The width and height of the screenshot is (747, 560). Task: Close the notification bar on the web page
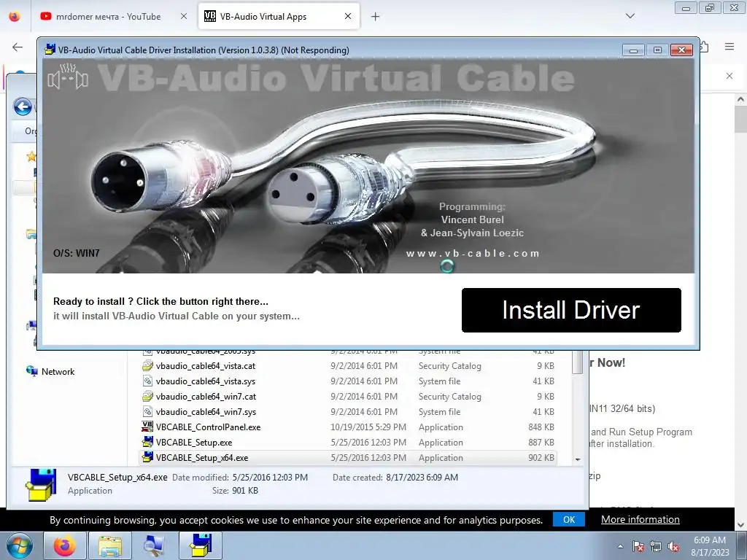pos(729,76)
